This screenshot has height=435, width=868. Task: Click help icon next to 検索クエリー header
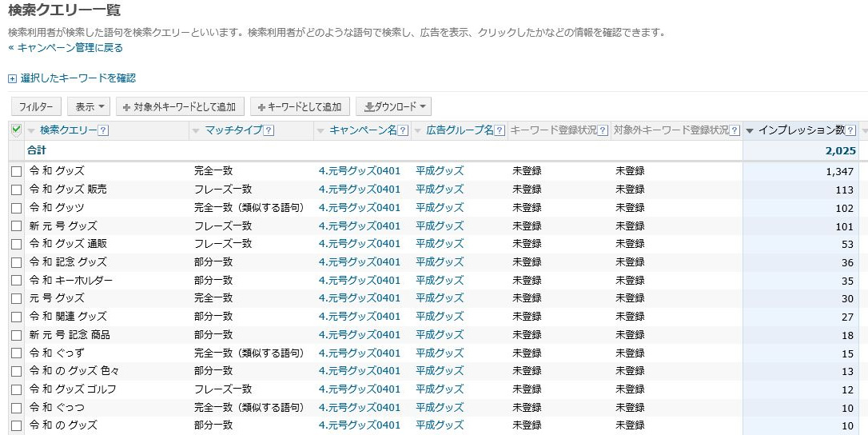tap(103, 130)
